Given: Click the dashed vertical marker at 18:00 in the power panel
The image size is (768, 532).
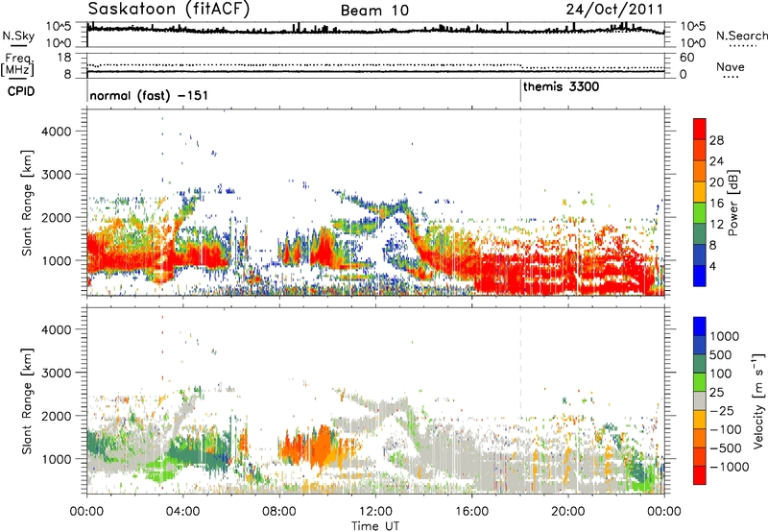Looking at the screenshot, I should click(x=520, y=203).
